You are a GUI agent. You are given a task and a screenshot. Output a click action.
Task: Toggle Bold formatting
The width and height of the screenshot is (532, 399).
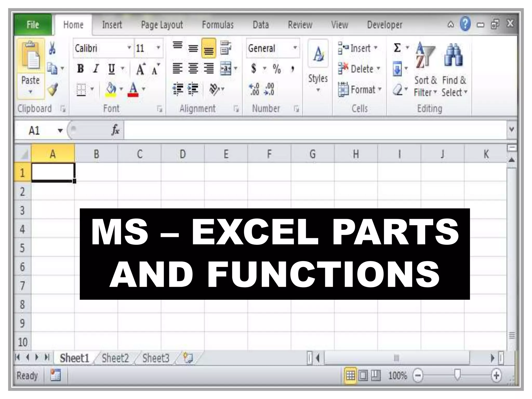[81, 69]
